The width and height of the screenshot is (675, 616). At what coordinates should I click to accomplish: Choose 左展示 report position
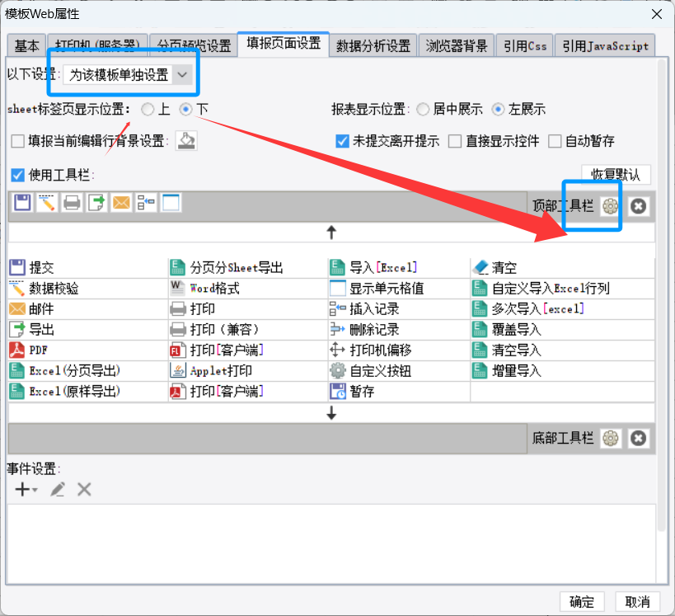click(498, 110)
